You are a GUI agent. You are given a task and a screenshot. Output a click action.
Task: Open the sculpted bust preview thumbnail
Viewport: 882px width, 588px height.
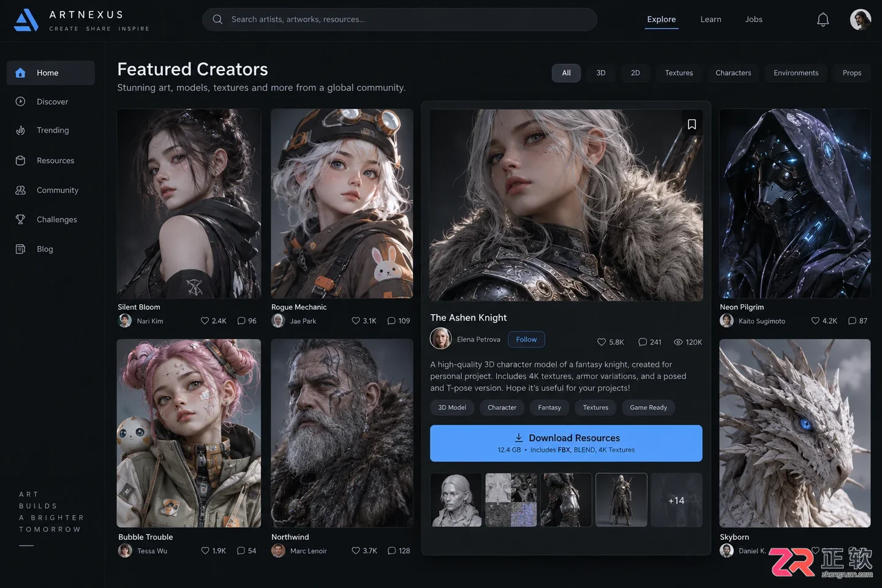(456, 500)
